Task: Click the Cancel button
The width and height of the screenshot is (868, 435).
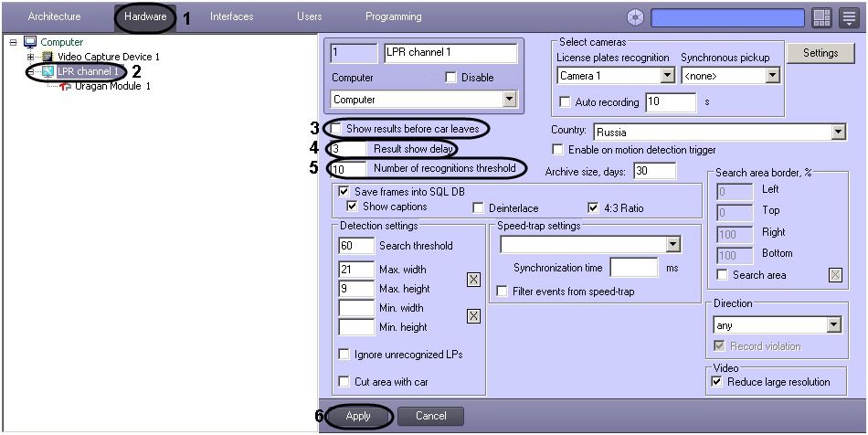Action: tap(430, 416)
